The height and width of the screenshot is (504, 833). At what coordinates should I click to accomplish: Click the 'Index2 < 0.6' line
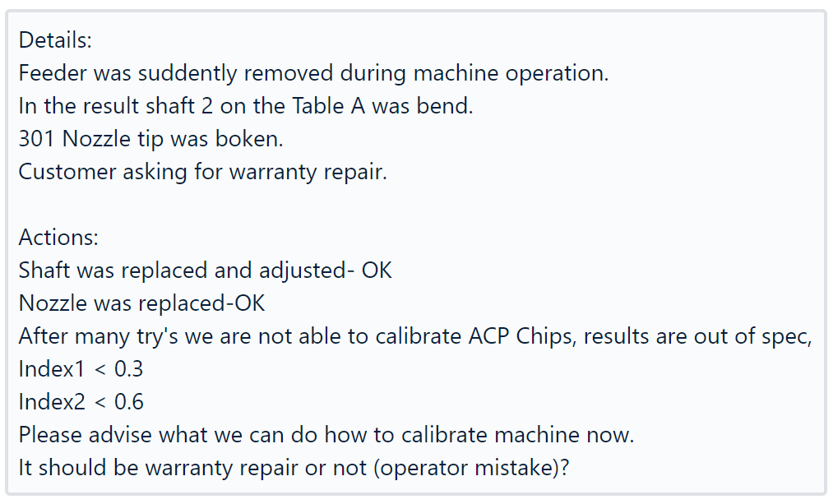(81, 402)
